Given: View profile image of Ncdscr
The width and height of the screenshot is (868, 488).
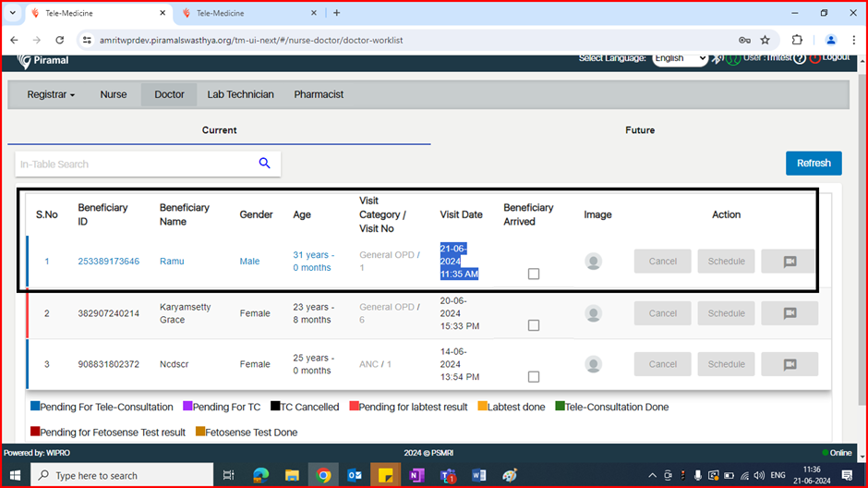Looking at the screenshot, I should [x=594, y=364].
